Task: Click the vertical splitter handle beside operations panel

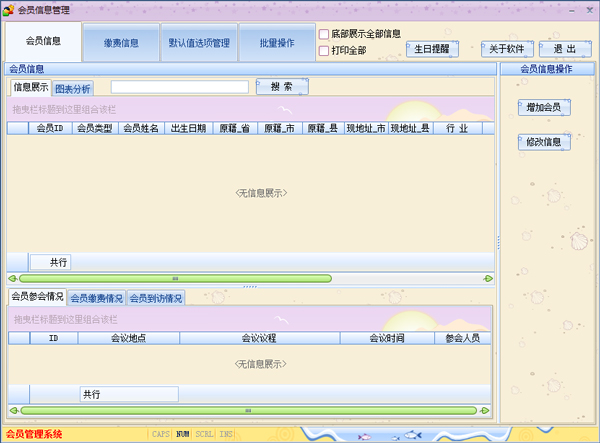Action: click(x=498, y=243)
